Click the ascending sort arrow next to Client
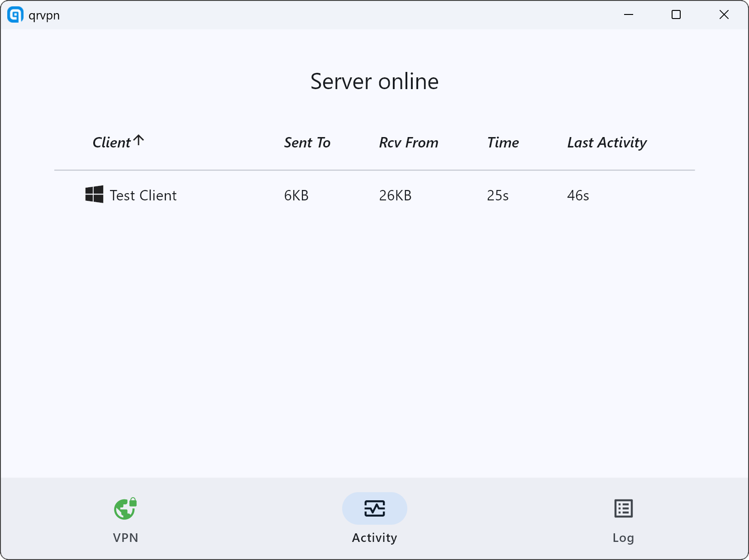Image resolution: width=749 pixels, height=560 pixels. pos(139,140)
